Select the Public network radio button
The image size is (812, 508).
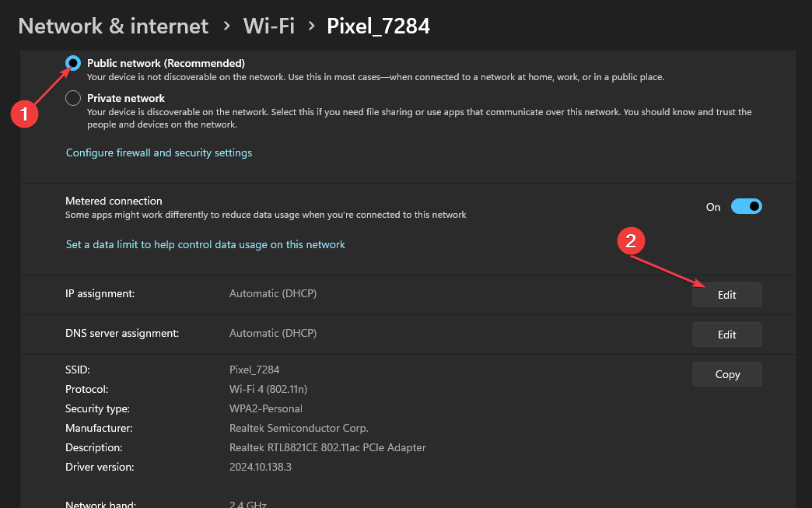73,63
